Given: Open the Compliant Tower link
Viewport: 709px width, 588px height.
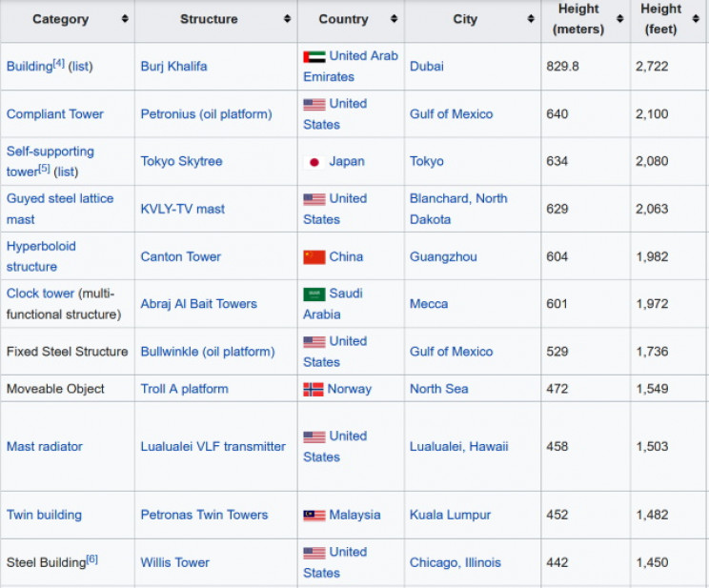Looking at the screenshot, I should [54, 114].
